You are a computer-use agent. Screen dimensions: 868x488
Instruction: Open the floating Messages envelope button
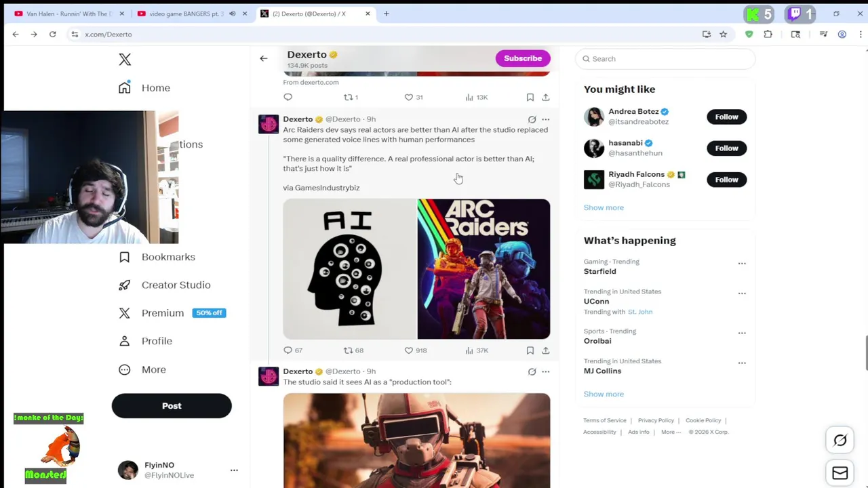840,473
